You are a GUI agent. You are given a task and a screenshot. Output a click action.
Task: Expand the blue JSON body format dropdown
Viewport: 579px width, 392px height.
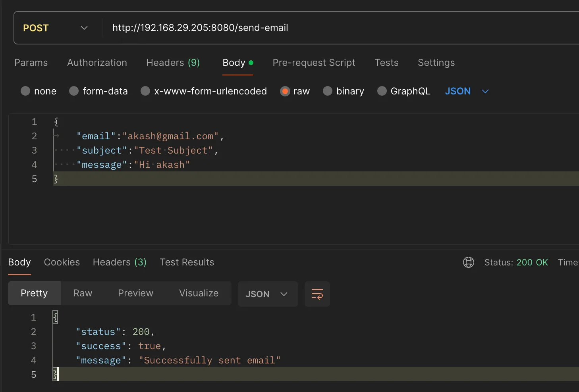(x=467, y=91)
